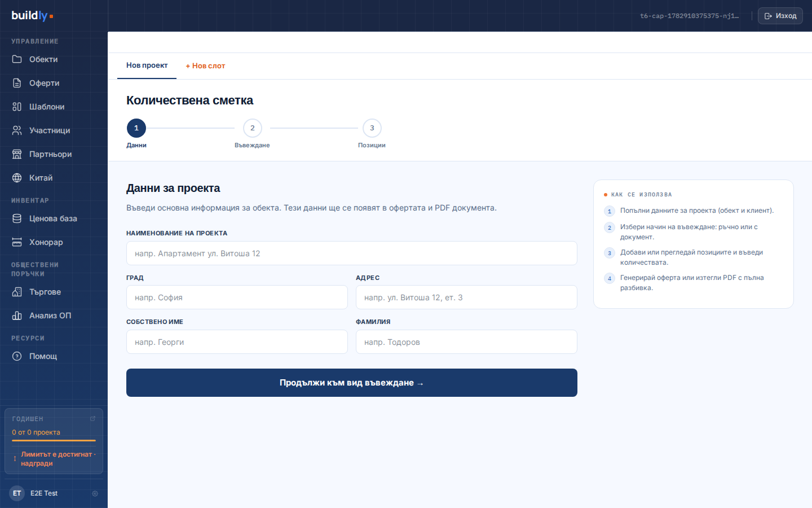Open the Търгове icon in sidebar
Screen dimensions: 812x508
[x=17, y=292]
